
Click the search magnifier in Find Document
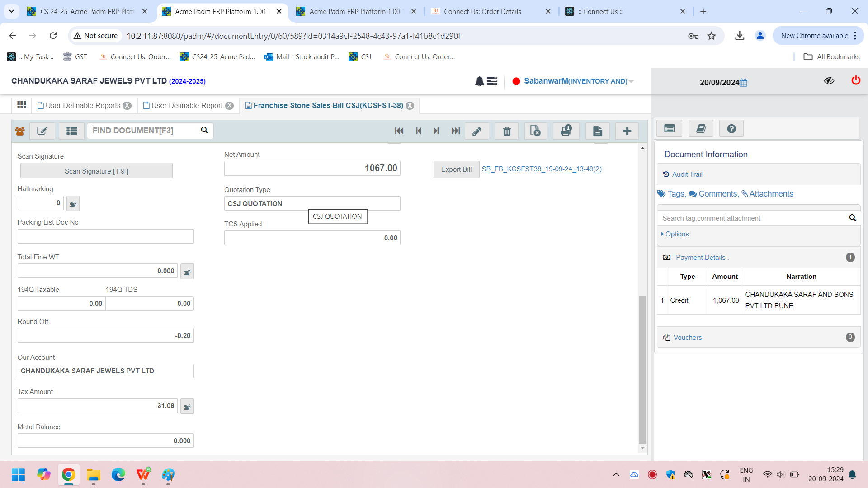coord(204,130)
